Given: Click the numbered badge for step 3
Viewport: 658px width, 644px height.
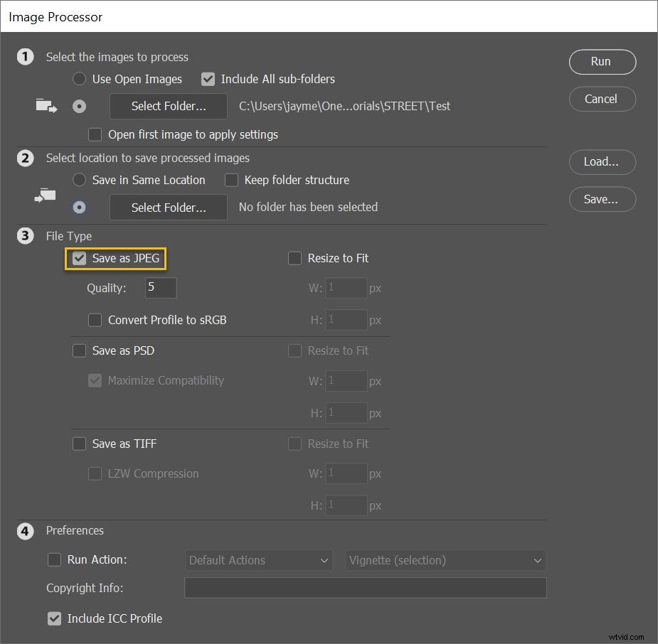Looking at the screenshot, I should pos(26,236).
